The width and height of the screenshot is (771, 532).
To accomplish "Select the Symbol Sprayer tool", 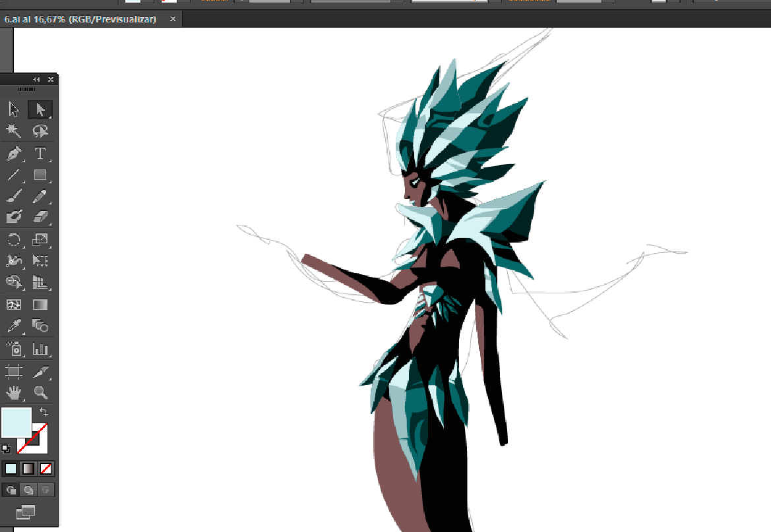I will (14, 349).
